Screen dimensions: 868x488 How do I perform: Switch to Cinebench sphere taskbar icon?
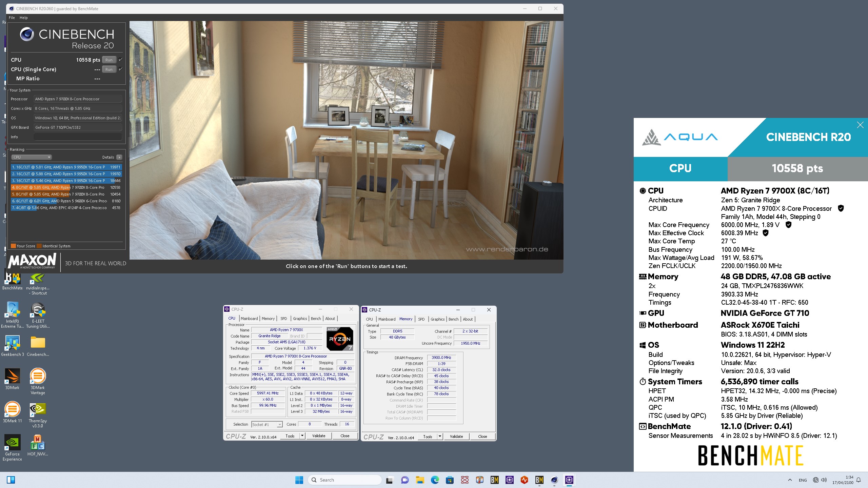pyautogui.click(x=554, y=480)
